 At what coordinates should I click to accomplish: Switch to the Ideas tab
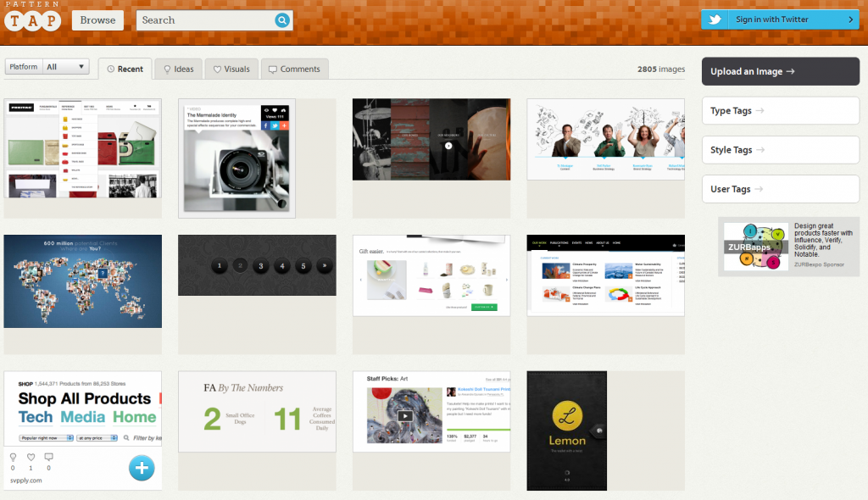(178, 69)
